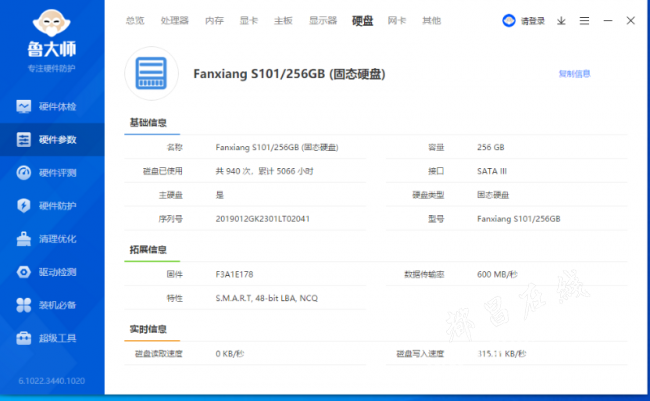Switch to 显示器 tab
The image size is (650, 401).
(323, 21)
